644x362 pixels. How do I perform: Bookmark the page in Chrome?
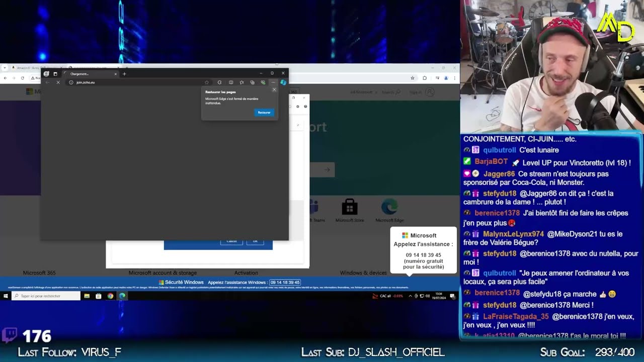(x=413, y=78)
